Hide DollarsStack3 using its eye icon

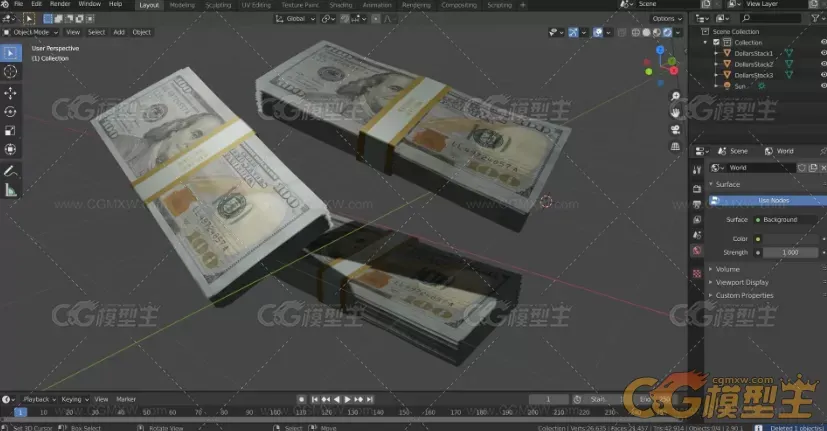tap(823, 75)
